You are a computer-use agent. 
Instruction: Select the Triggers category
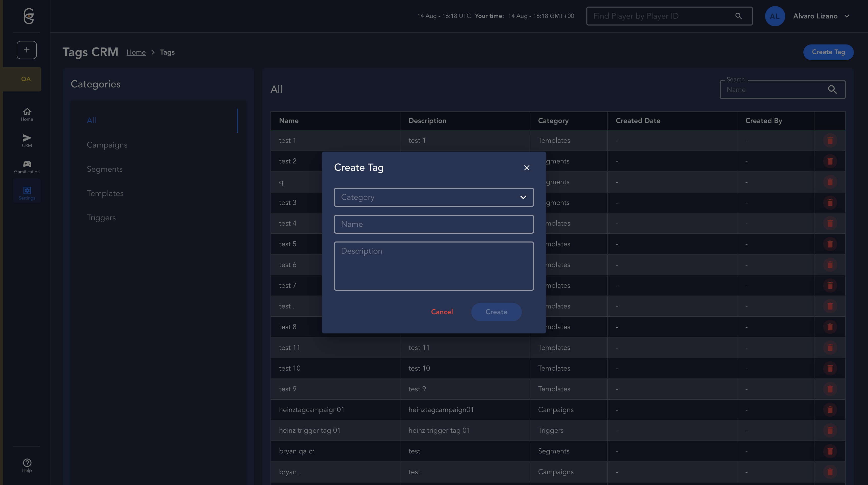101,217
